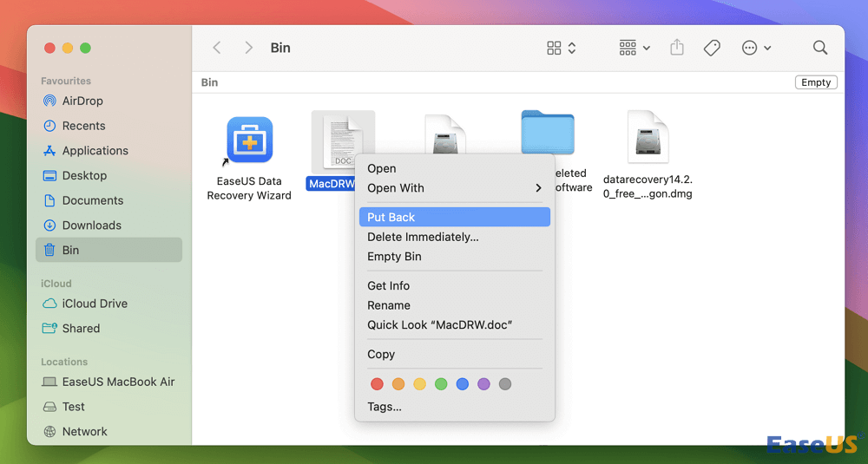Expand the Open With submenu

coord(454,188)
